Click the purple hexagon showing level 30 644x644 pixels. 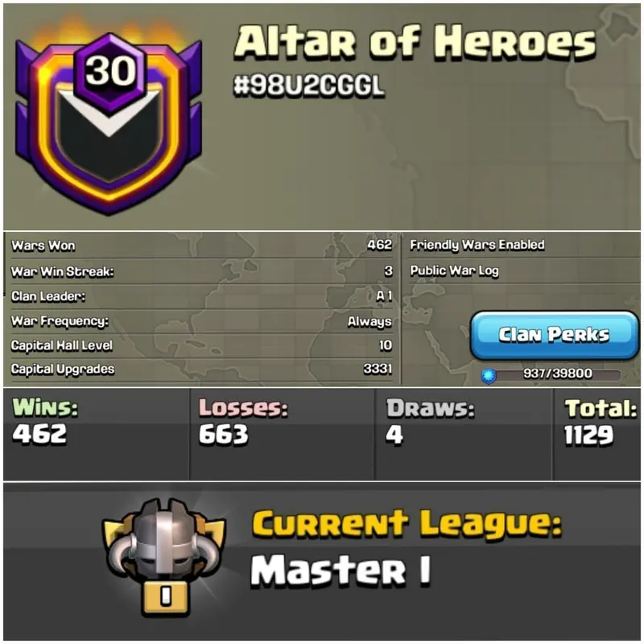[x=110, y=72]
